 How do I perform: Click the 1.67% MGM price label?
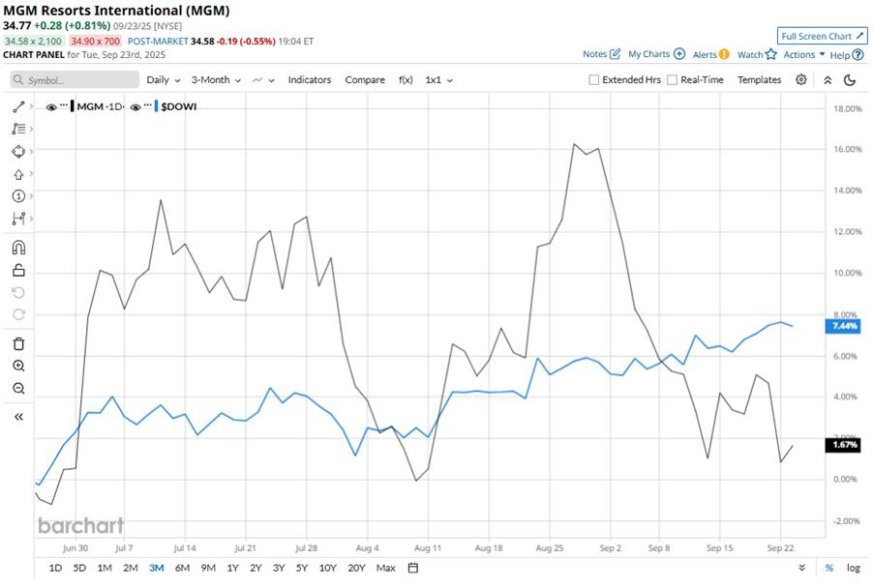pyautogui.click(x=843, y=445)
